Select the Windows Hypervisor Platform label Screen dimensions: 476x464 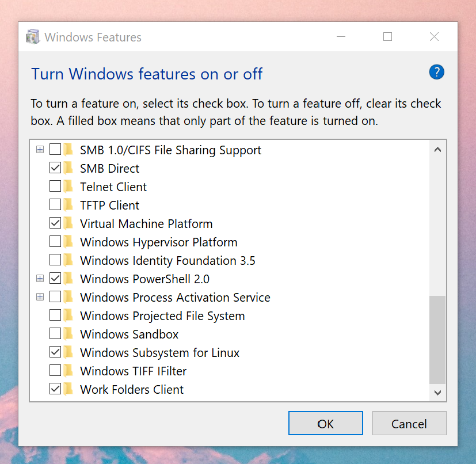pos(158,242)
